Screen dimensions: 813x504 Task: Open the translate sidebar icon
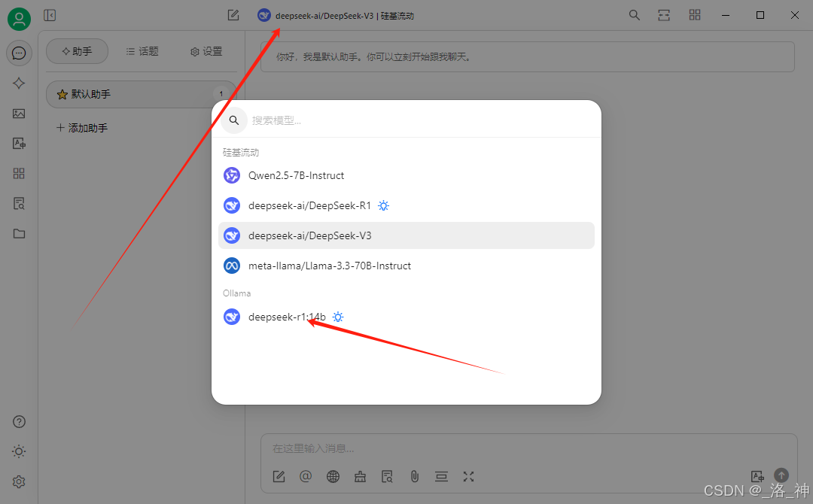click(x=19, y=144)
